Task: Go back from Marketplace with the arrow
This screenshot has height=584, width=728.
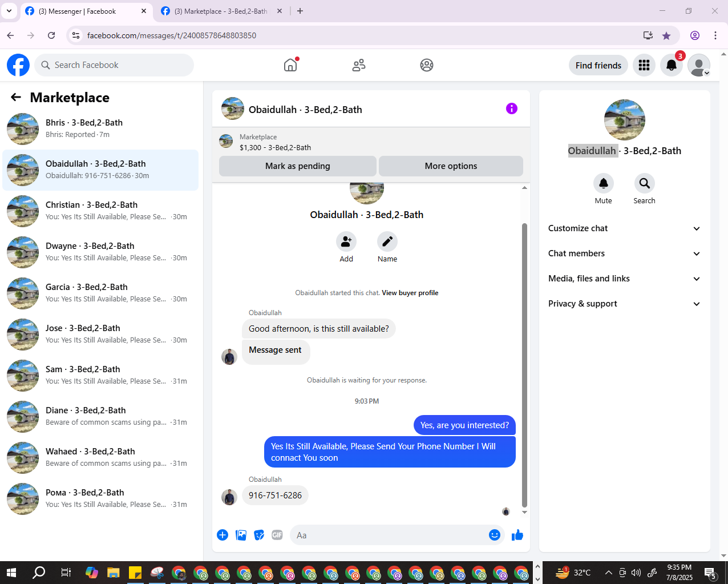Action: coord(16,98)
